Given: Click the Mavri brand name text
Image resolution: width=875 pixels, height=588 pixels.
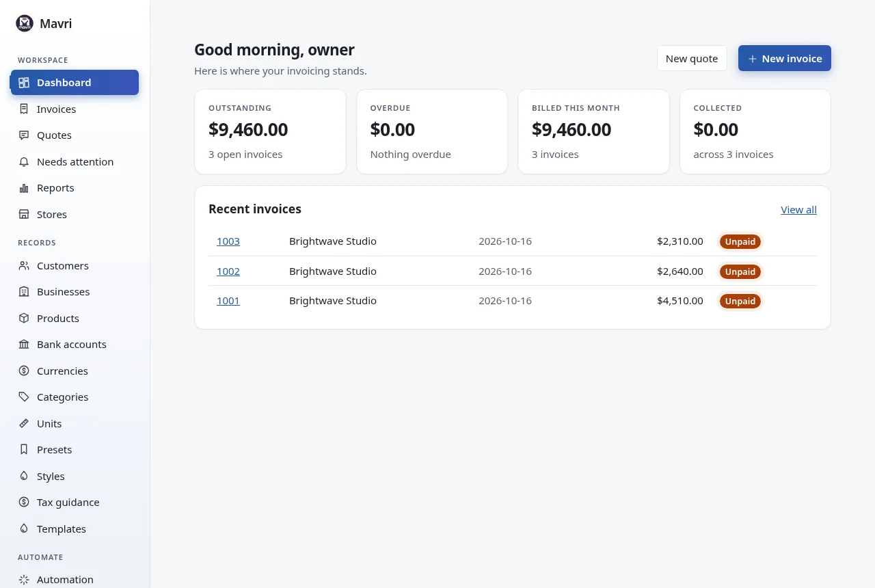Looking at the screenshot, I should point(56,24).
